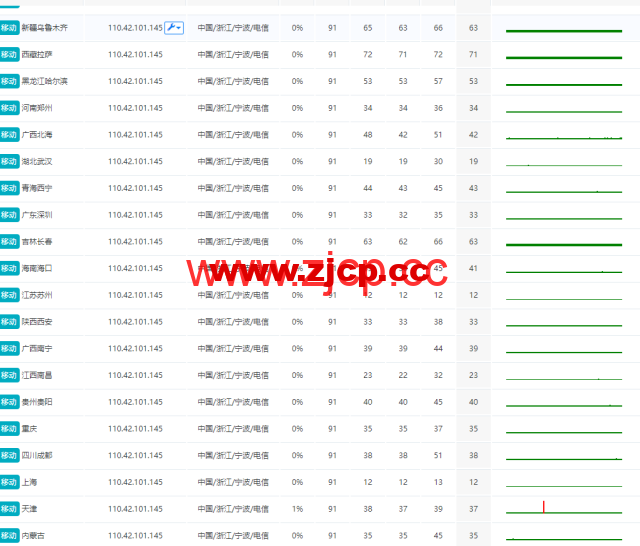Click the max value 57 for 黑龙江哈尔滨

[x=438, y=81]
